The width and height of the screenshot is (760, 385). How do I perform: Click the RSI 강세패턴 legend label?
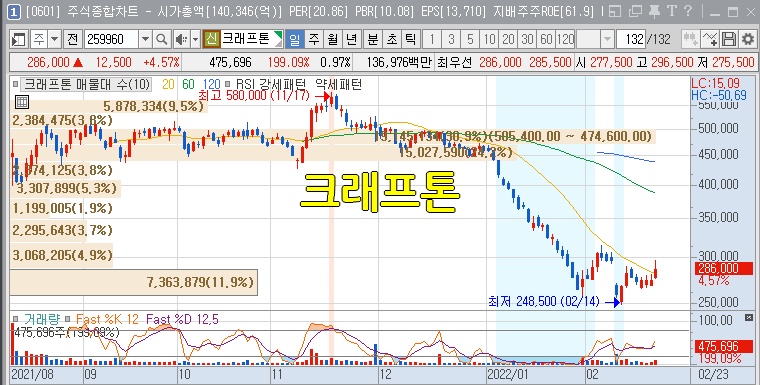tap(271, 85)
